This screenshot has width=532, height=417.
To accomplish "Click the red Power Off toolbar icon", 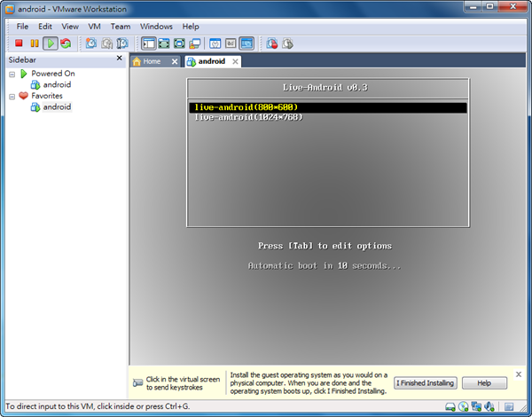I will (x=19, y=43).
